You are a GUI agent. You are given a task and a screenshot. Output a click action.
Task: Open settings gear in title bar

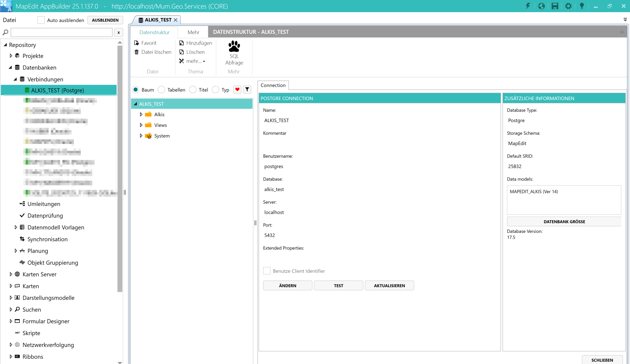coord(568,6)
